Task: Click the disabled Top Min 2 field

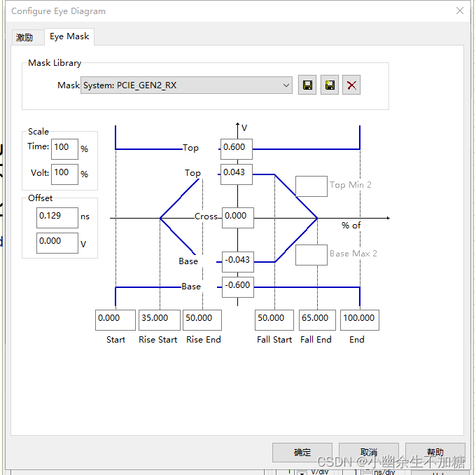Action: pos(311,186)
